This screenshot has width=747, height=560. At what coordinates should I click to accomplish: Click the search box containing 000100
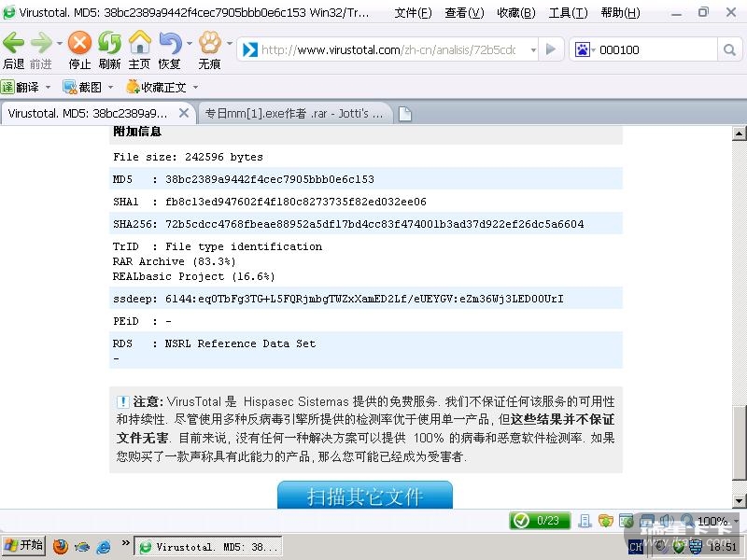(x=656, y=49)
